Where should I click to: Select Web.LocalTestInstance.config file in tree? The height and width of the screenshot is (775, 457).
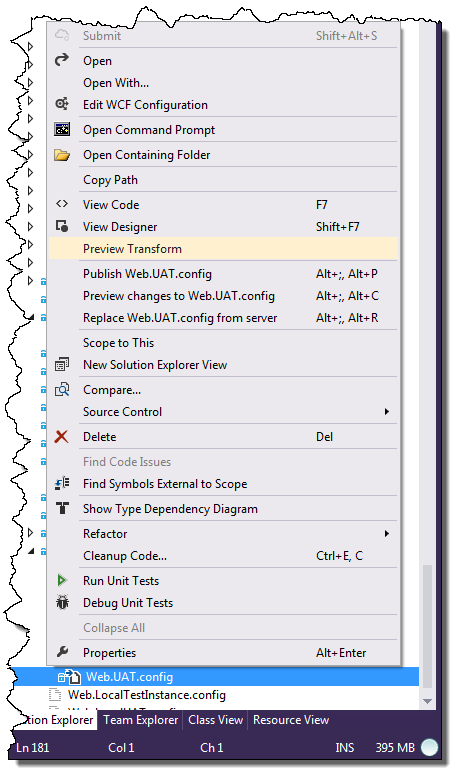click(x=146, y=695)
